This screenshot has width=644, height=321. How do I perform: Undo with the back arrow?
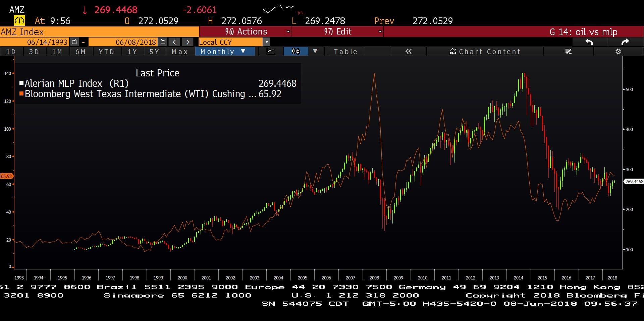point(589,42)
